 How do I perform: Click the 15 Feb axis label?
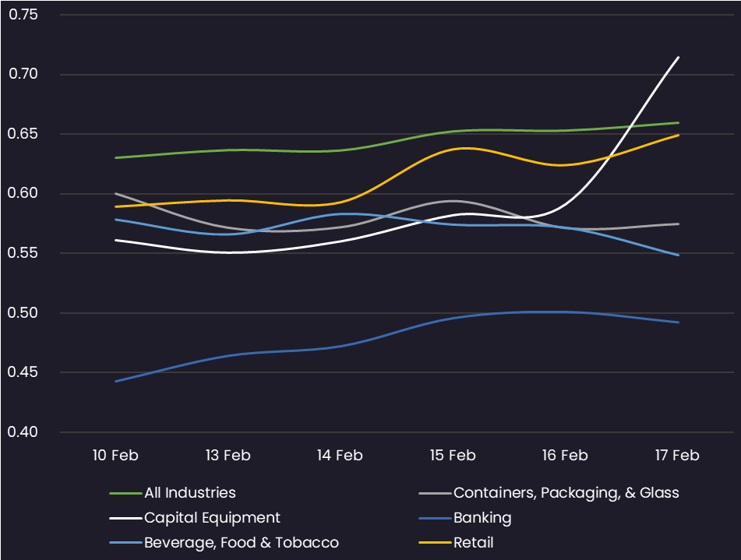click(453, 455)
